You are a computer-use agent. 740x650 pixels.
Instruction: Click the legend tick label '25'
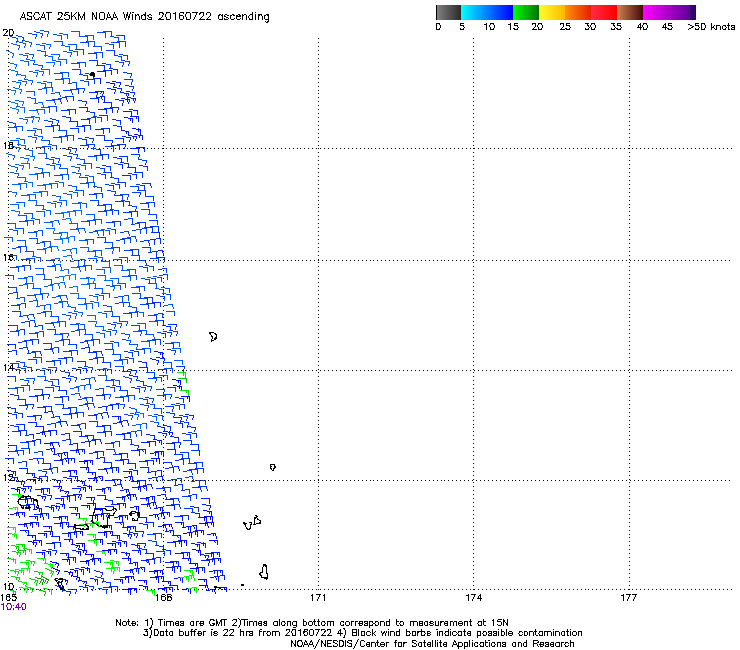tap(565, 27)
